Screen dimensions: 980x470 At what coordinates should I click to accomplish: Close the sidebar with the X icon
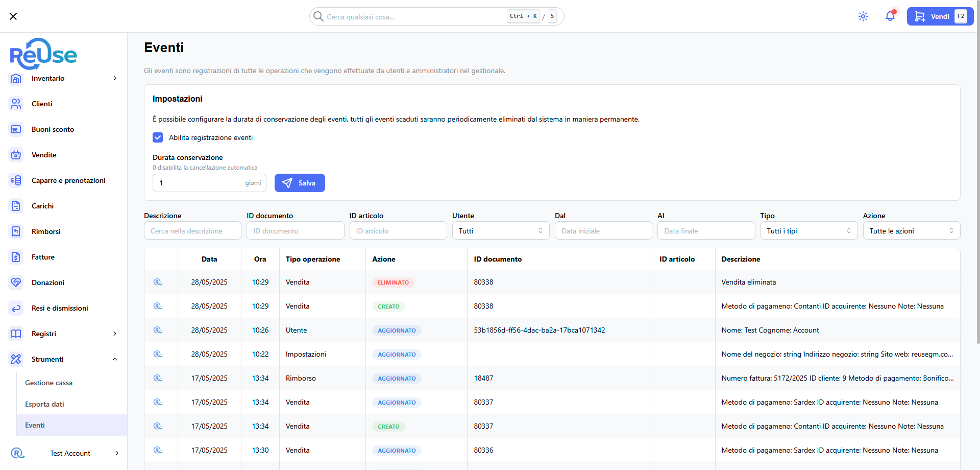click(x=13, y=16)
